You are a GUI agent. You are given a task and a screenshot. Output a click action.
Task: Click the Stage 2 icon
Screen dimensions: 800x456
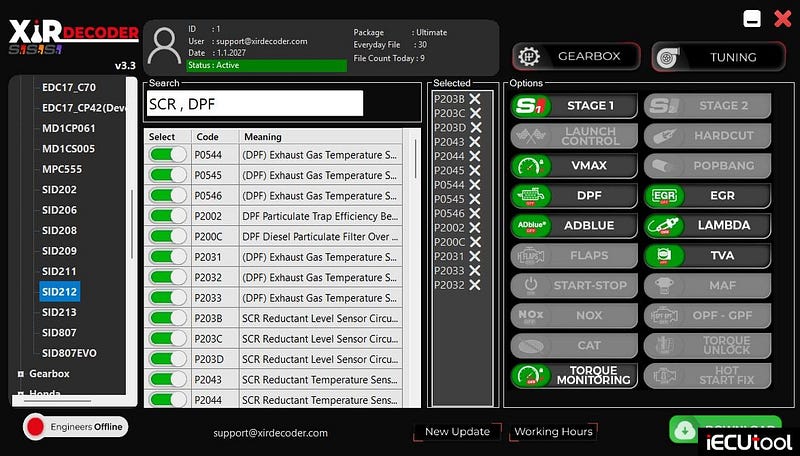pyautogui.click(x=663, y=106)
